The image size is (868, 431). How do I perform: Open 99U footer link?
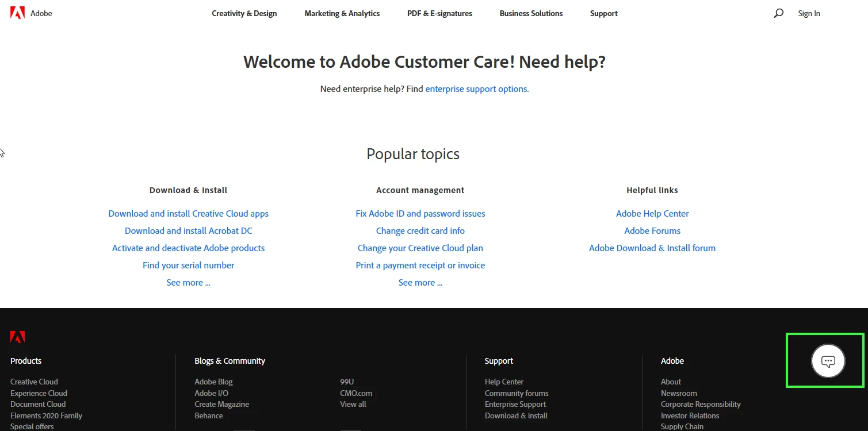[x=347, y=382]
